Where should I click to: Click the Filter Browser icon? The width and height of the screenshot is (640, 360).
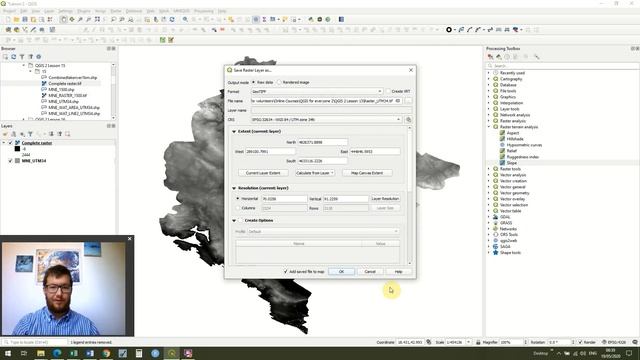[22, 57]
